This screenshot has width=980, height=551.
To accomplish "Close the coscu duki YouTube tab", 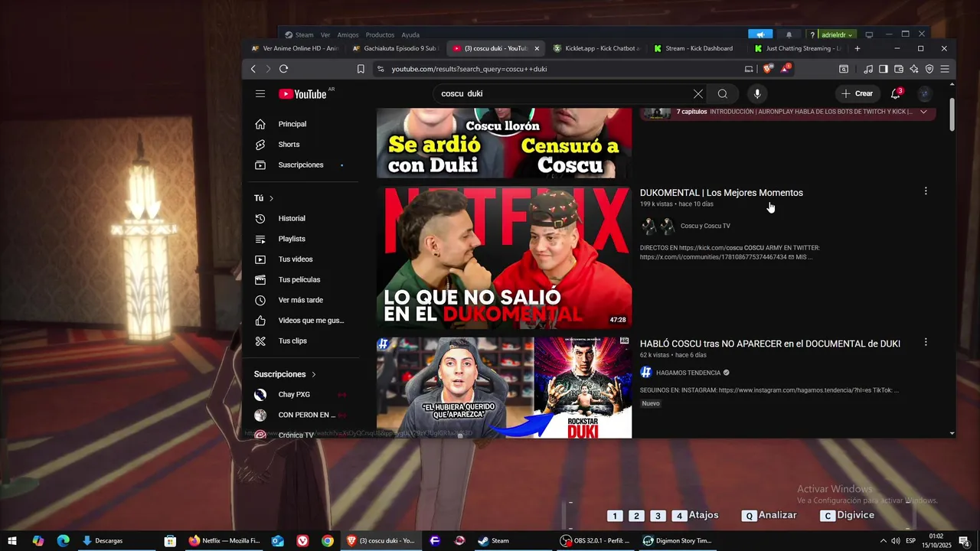I will pos(537,48).
